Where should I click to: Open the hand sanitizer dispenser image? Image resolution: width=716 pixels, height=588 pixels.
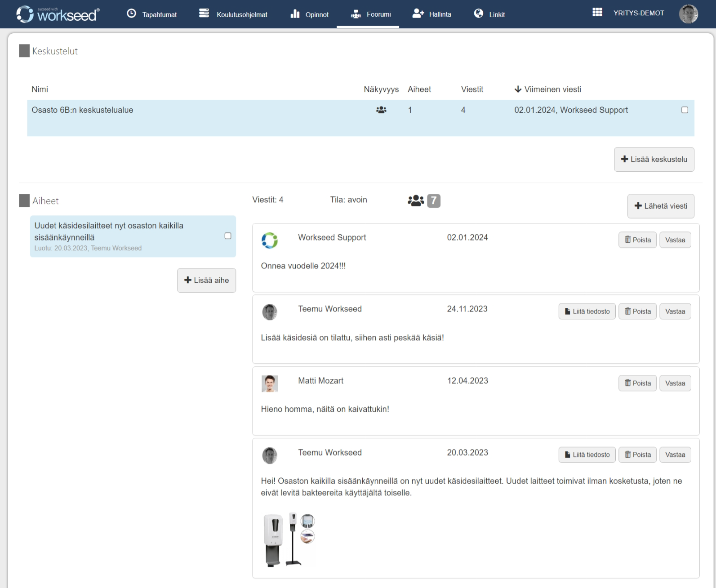click(289, 540)
